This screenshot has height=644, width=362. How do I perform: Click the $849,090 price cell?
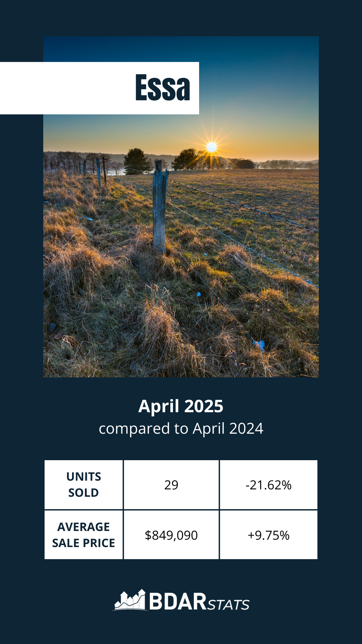point(171,535)
